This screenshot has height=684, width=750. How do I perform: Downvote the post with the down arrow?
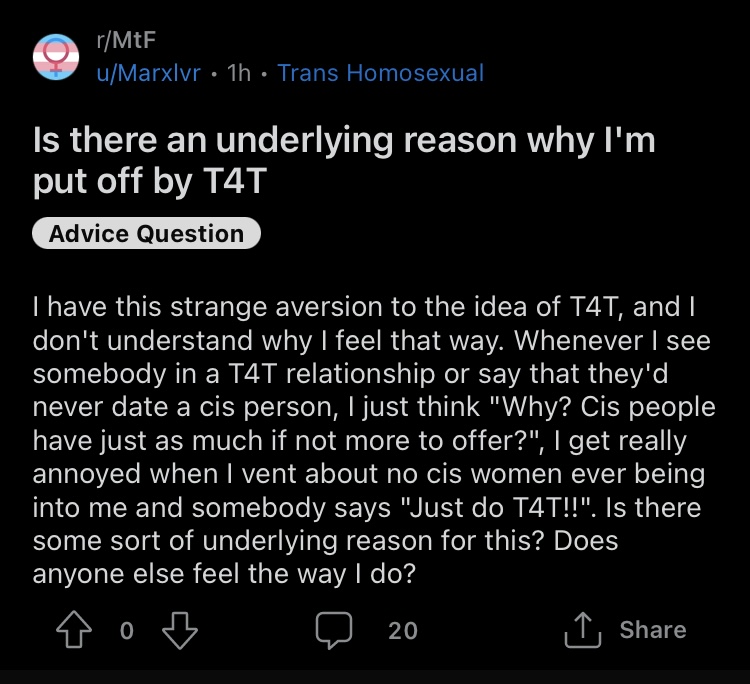tap(180, 630)
